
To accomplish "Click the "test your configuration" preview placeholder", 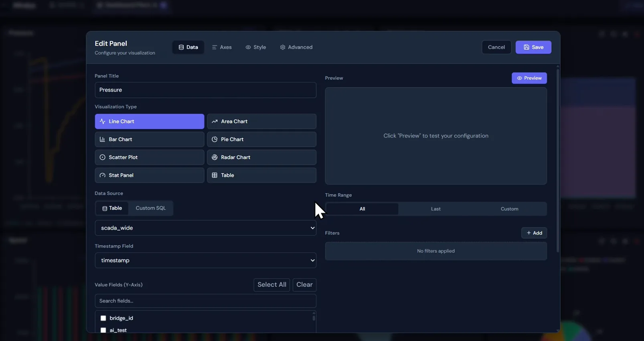I will [x=436, y=136].
